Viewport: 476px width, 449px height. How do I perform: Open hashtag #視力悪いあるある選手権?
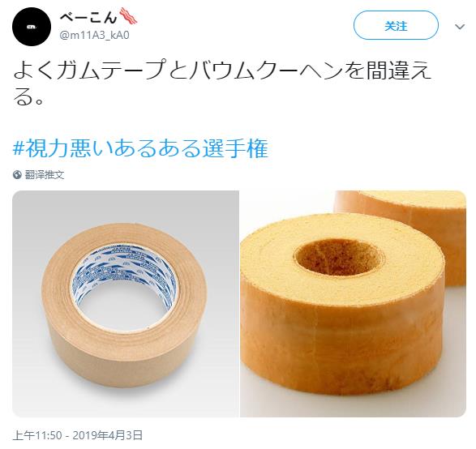[141, 148]
